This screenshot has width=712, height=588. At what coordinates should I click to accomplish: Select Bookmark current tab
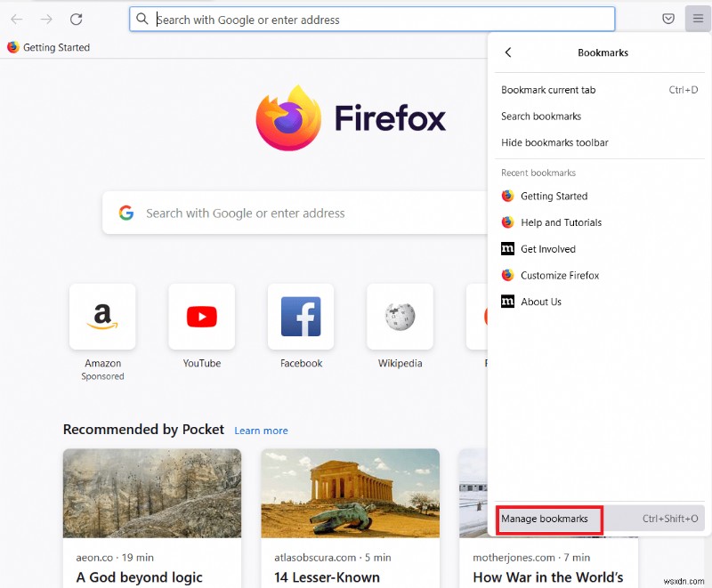tap(549, 90)
